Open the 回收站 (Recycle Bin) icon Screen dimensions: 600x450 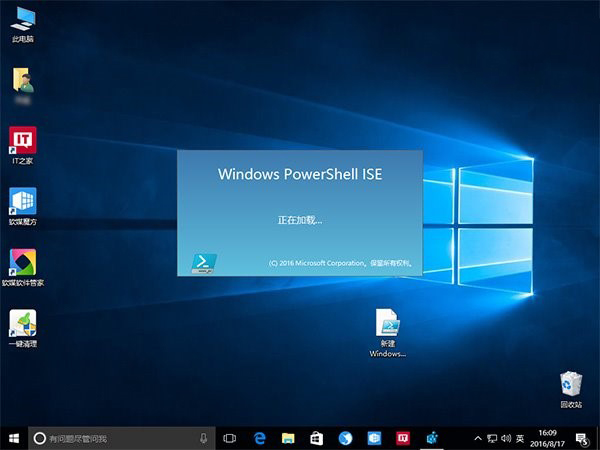coord(571,385)
